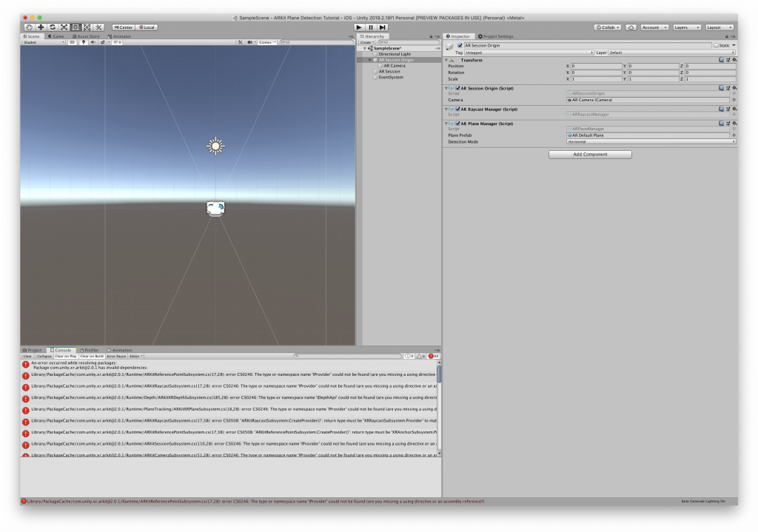Open the Project Settings tab

pos(495,36)
